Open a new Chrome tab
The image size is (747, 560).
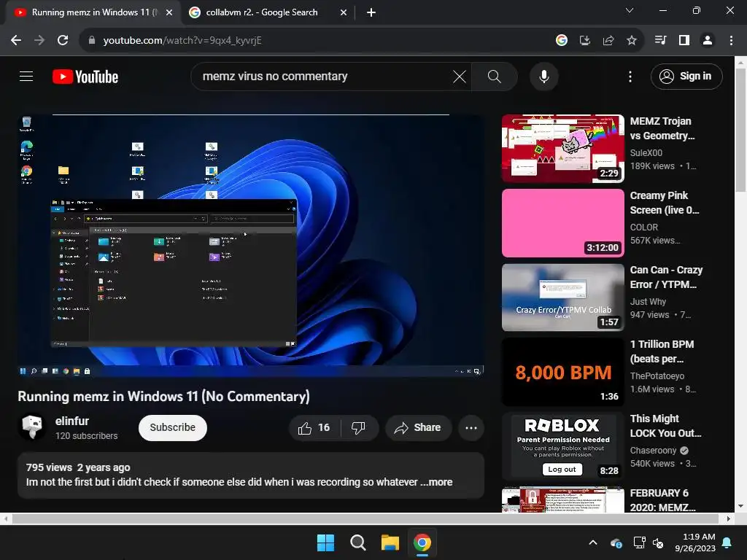[371, 12]
